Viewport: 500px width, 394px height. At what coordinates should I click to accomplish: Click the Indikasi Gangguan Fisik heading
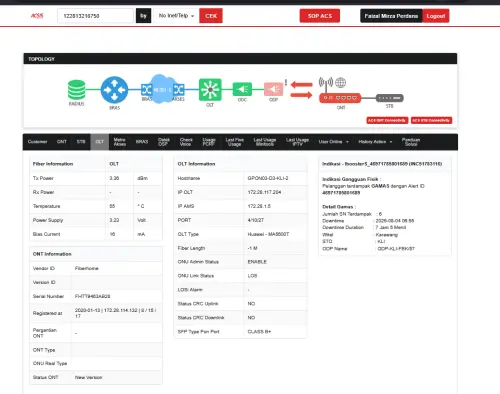point(351,179)
